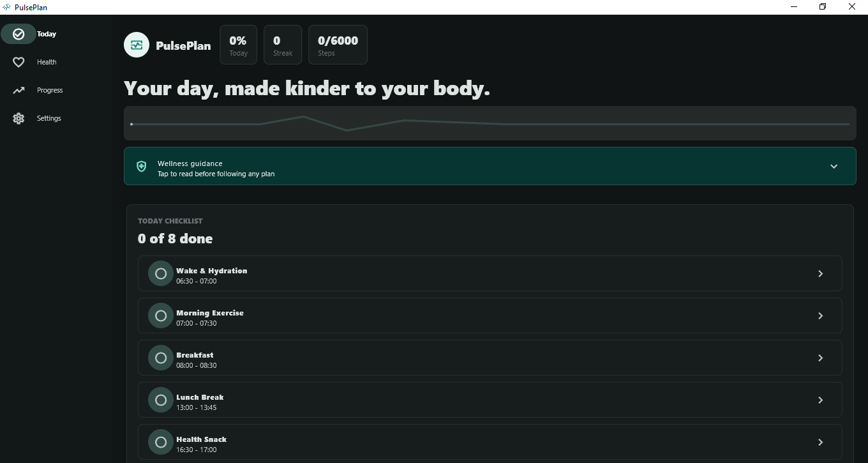Click the "06:30 - 07:00" time text
This screenshot has width=868, height=463.
pyautogui.click(x=197, y=281)
